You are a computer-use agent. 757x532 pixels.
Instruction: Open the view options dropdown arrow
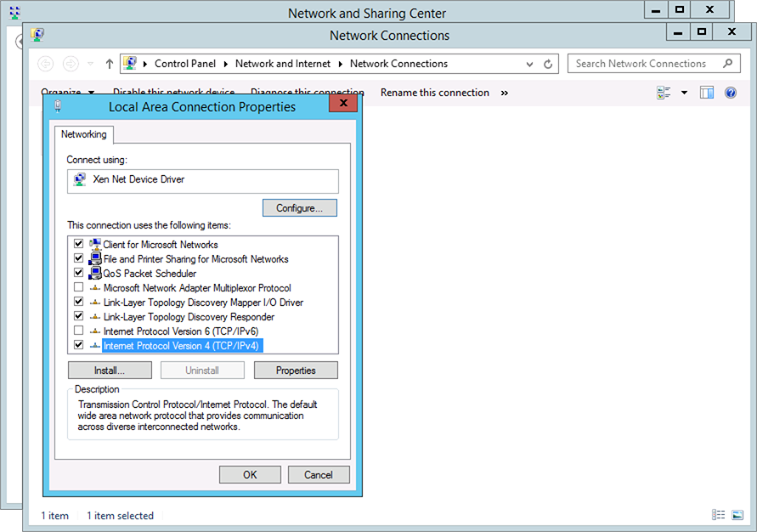pyautogui.click(x=684, y=93)
